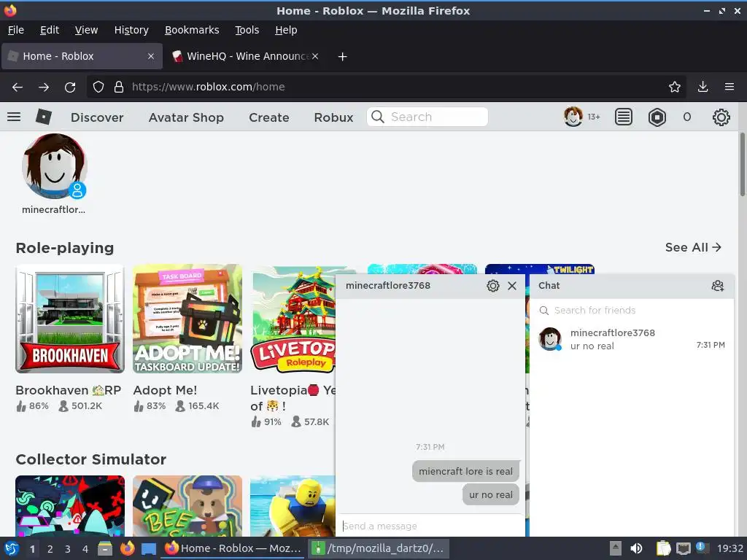Open chat conversation settings gear
This screenshot has height=560, width=747.
(x=492, y=286)
